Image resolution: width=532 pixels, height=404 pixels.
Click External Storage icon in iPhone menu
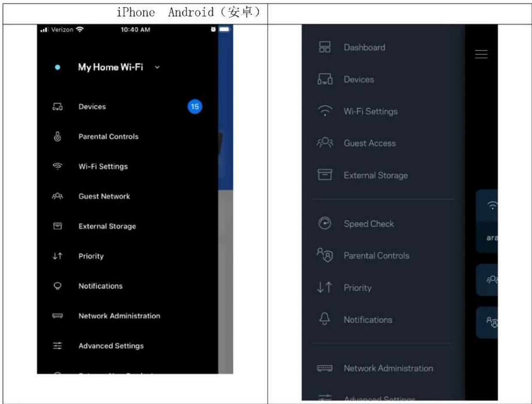click(x=57, y=226)
